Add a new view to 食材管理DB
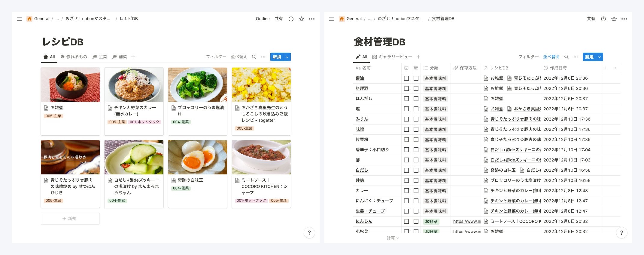The width and height of the screenshot is (644, 255). click(x=418, y=57)
